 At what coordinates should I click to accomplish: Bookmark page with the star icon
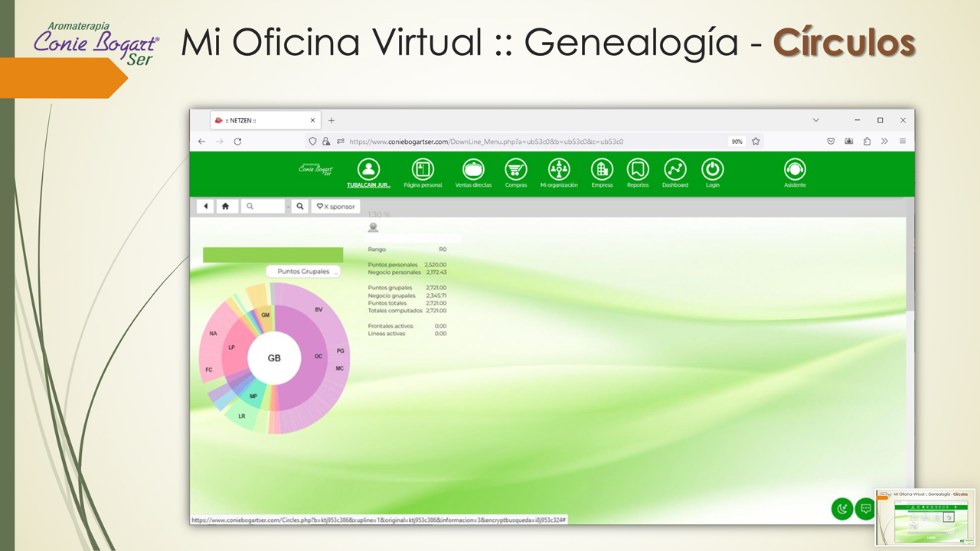click(x=756, y=142)
